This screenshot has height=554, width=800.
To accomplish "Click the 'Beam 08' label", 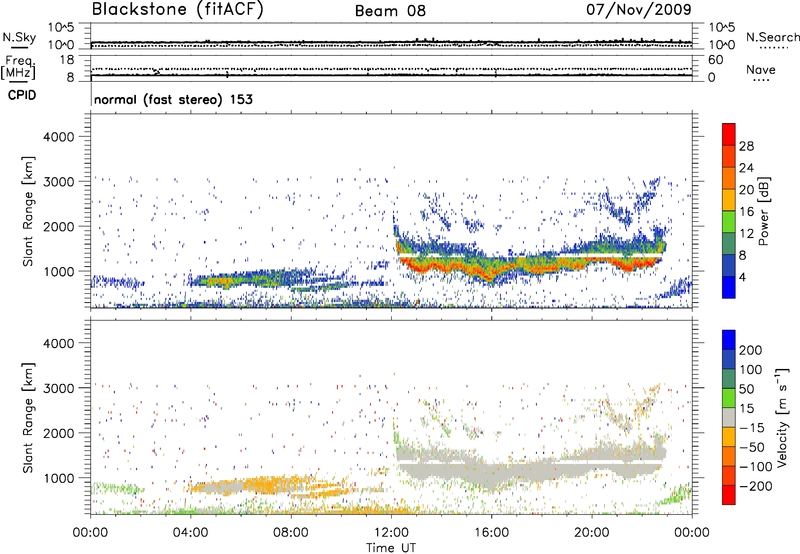I will click(390, 11).
